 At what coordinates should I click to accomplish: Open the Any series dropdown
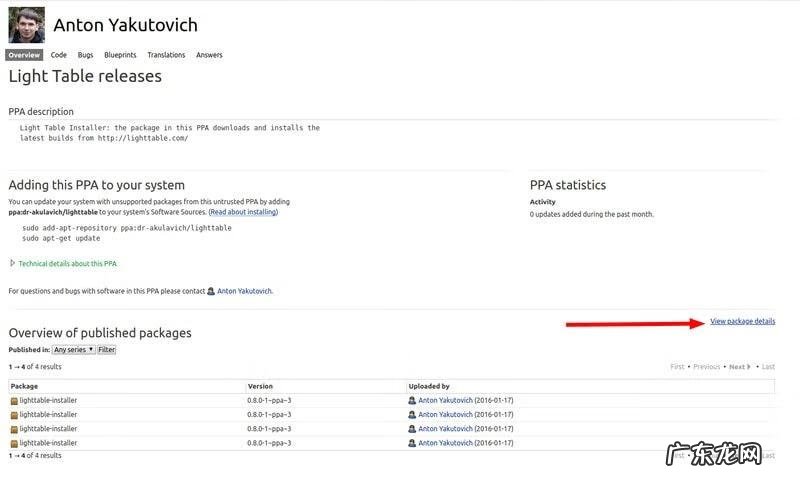coord(74,350)
